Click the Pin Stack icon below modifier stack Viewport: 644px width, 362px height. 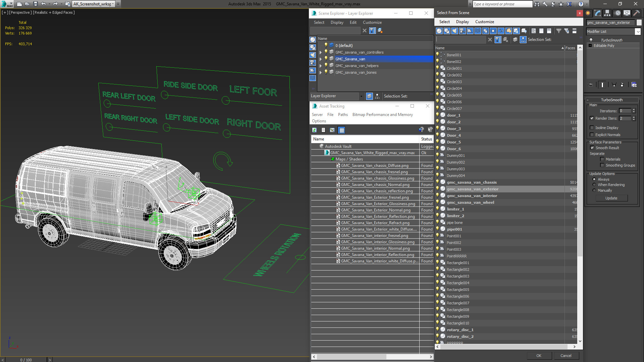click(591, 85)
